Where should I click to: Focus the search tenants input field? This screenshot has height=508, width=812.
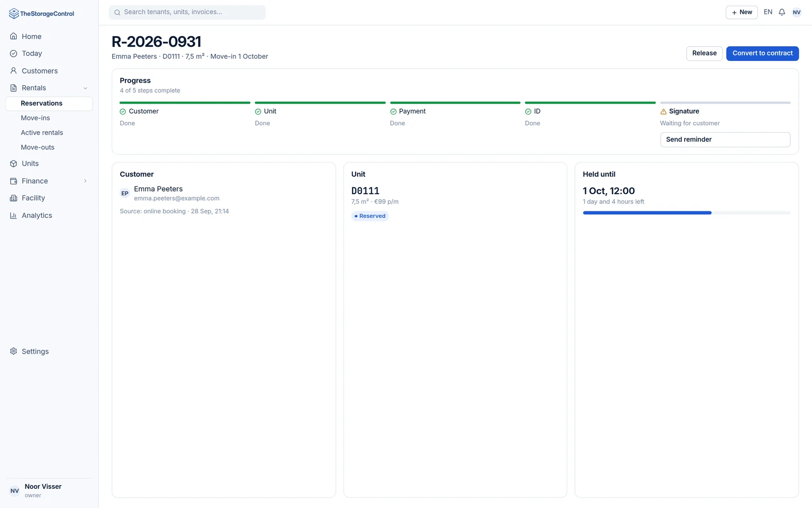[187, 12]
